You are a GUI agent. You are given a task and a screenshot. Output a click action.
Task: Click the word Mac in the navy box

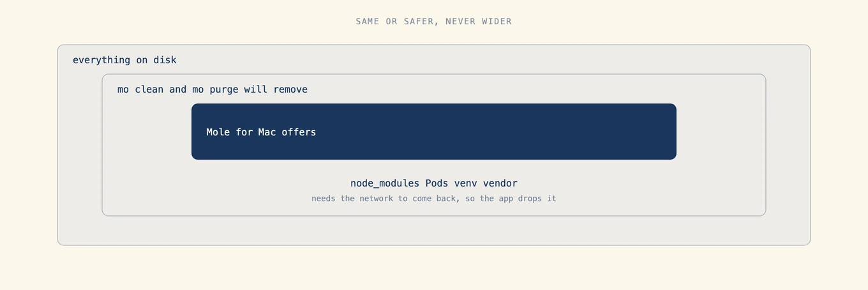[x=267, y=132]
